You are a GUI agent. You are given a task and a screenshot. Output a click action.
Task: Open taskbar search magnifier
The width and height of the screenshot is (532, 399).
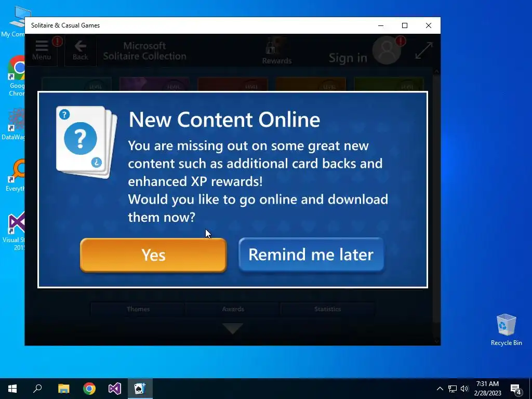[37, 389]
